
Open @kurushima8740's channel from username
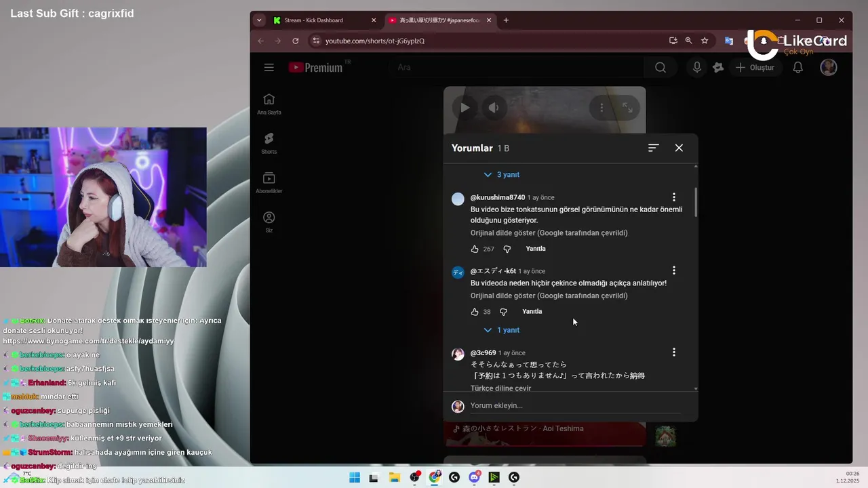pos(498,197)
